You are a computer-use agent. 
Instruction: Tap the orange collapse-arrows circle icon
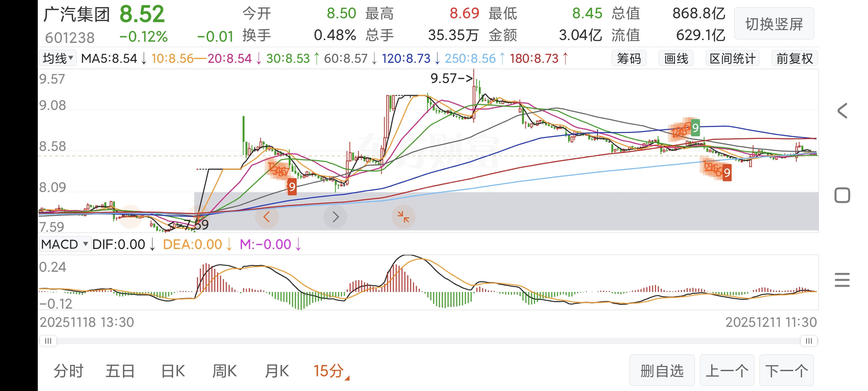click(403, 217)
